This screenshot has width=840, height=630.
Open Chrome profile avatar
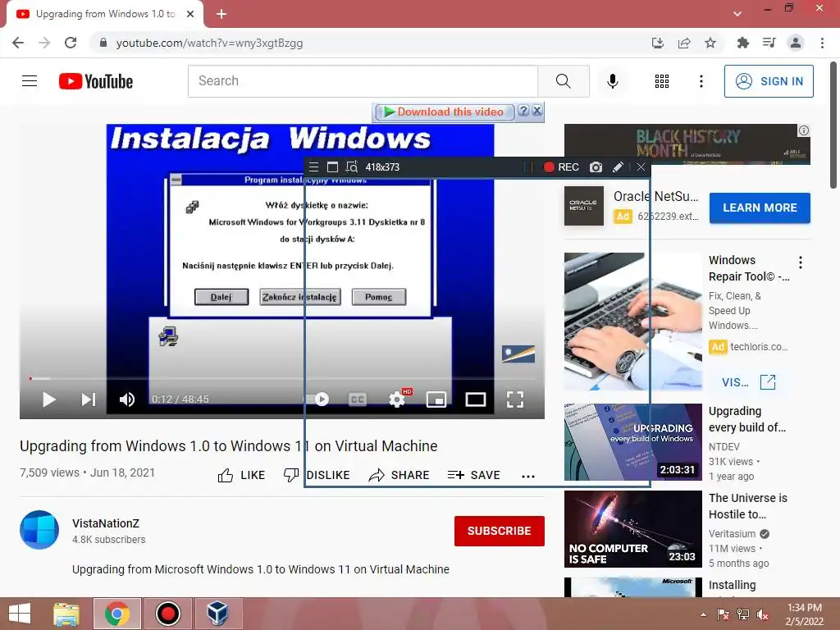[796, 43]
